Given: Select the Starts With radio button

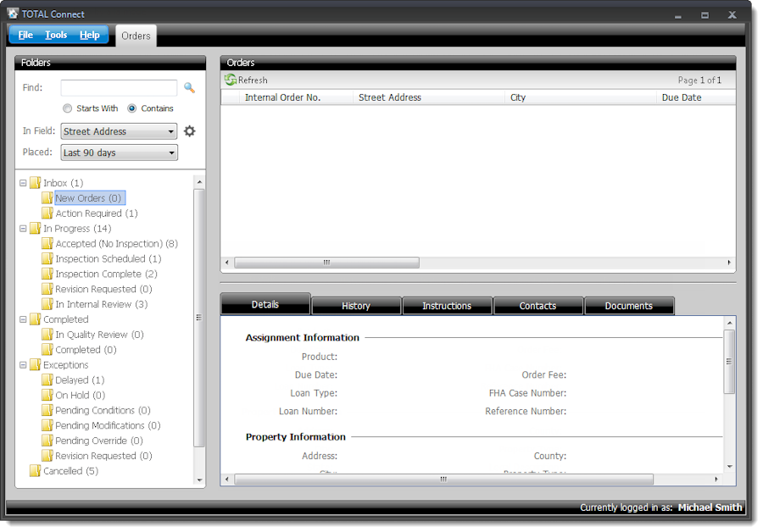Looking at the screenshot, I should coord(67,108).
